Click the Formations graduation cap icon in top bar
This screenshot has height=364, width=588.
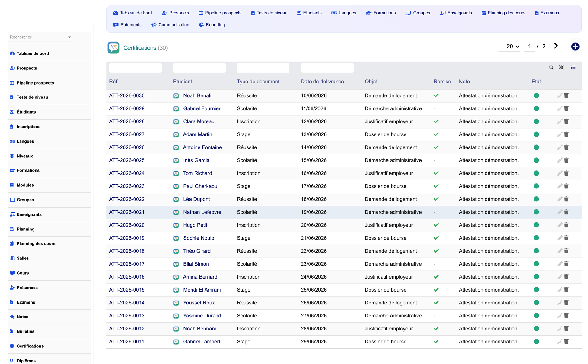(x=368, y=13)
